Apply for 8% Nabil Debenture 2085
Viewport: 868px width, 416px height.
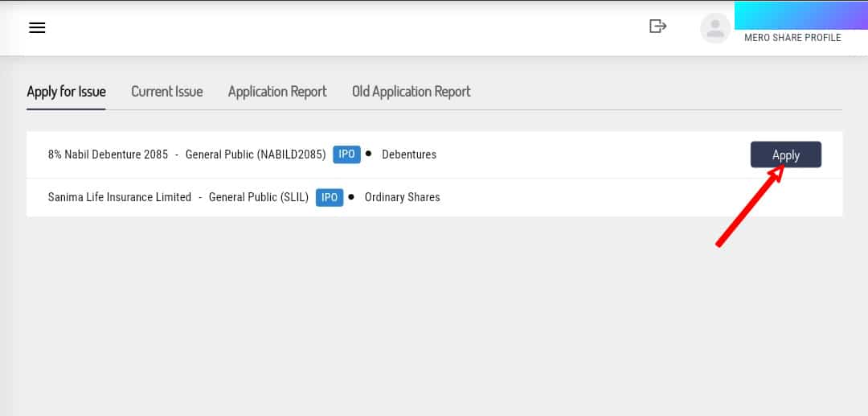786,154
